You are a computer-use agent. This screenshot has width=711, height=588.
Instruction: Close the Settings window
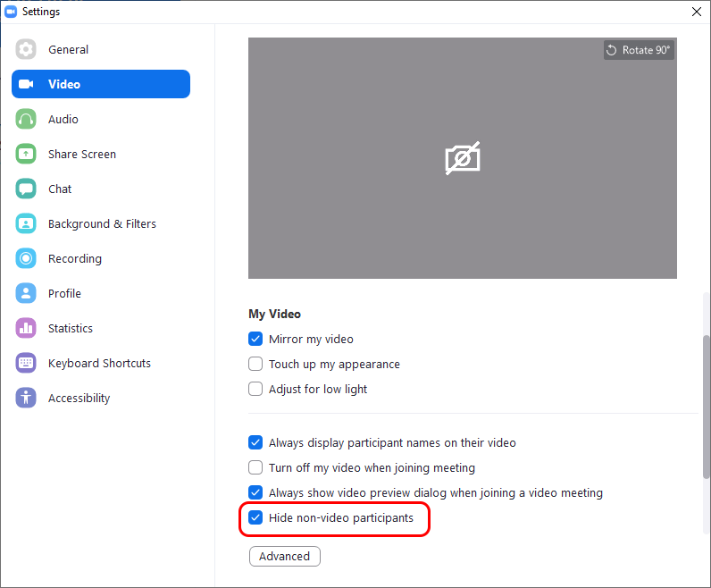coord(697,12)
